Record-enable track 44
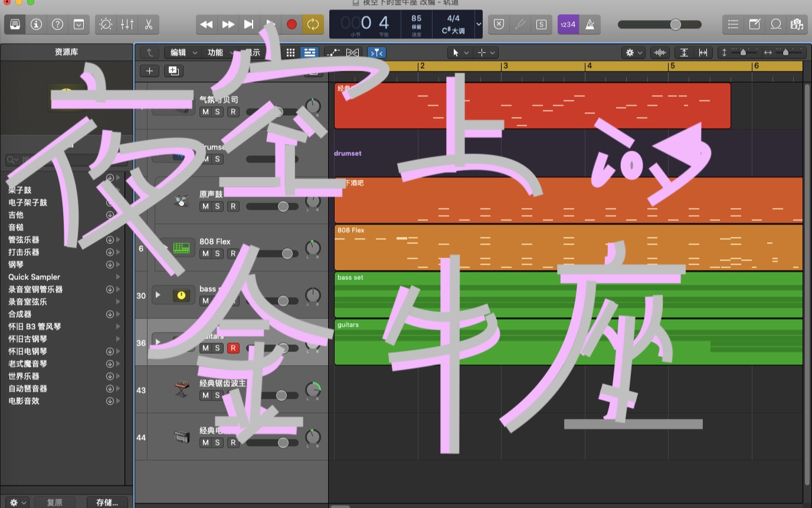This screenshot has width=812, height=508. [233, 442]
